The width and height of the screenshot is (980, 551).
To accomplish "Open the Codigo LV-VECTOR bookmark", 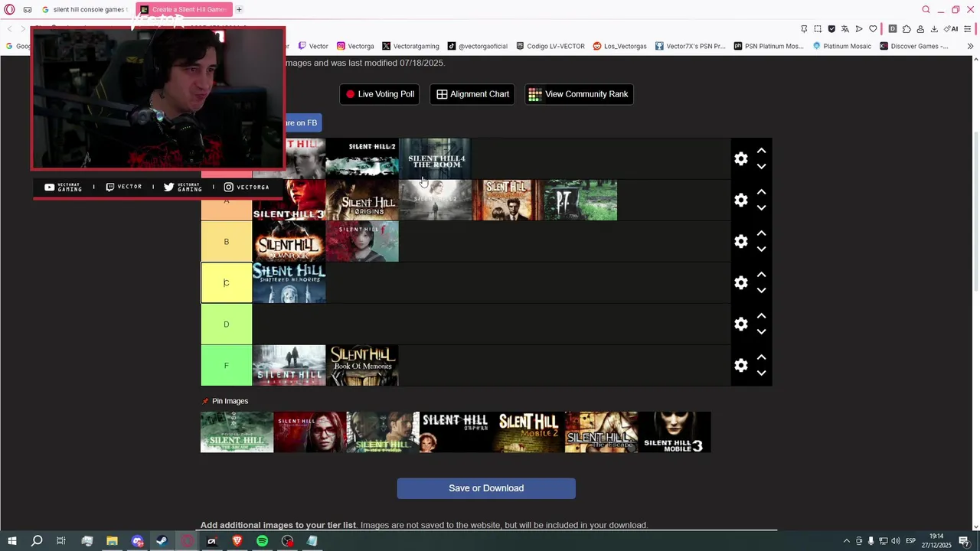I will coord(550,46).
